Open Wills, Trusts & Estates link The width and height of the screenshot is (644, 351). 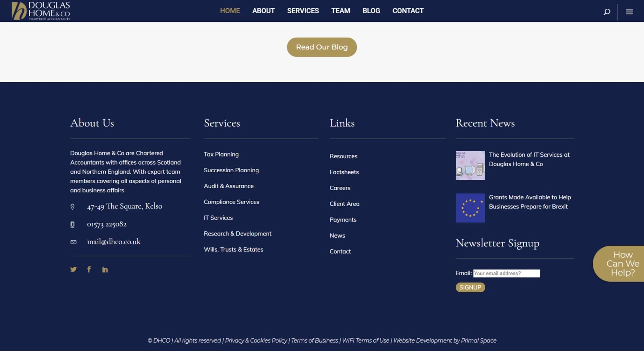click(234, 250)
